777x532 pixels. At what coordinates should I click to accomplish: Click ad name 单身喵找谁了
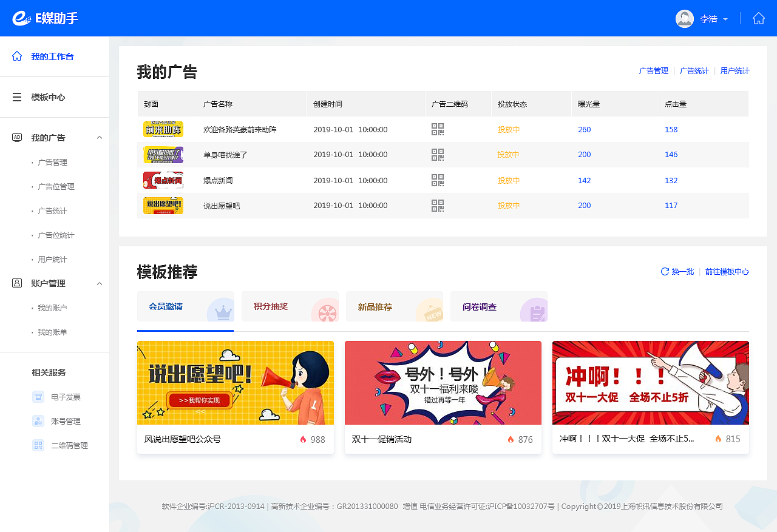tap(225, 155)
